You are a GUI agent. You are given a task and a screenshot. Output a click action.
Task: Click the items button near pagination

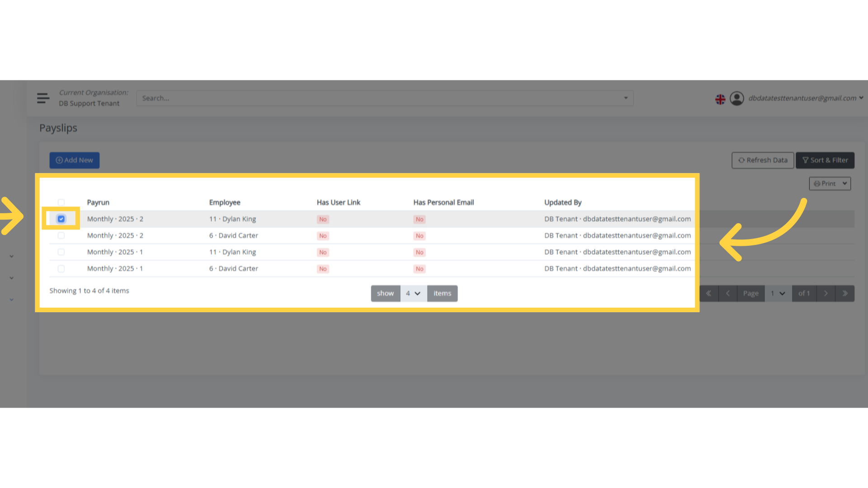point(442,293)
